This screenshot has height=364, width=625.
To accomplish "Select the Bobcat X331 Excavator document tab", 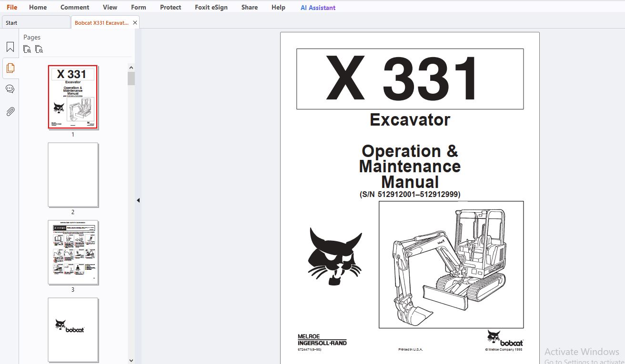I will coord(101,22).
